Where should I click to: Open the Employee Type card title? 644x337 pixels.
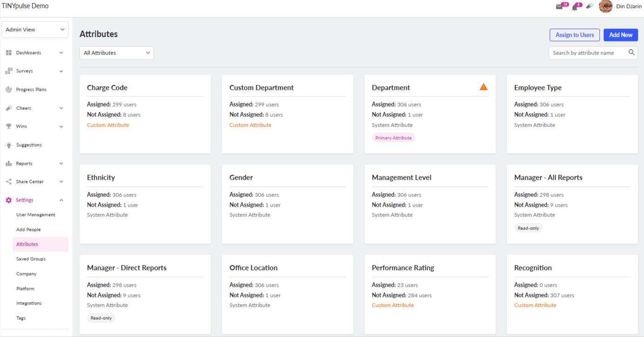538,88
